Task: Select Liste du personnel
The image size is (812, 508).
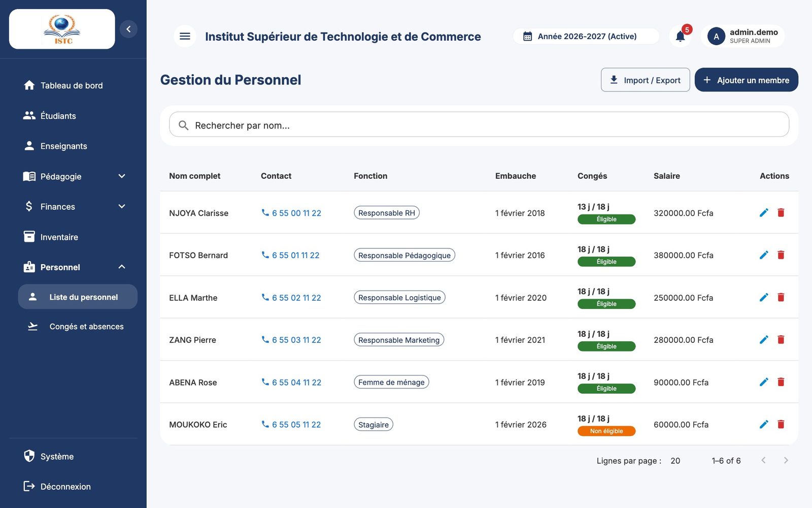Action: click(78, 297)
